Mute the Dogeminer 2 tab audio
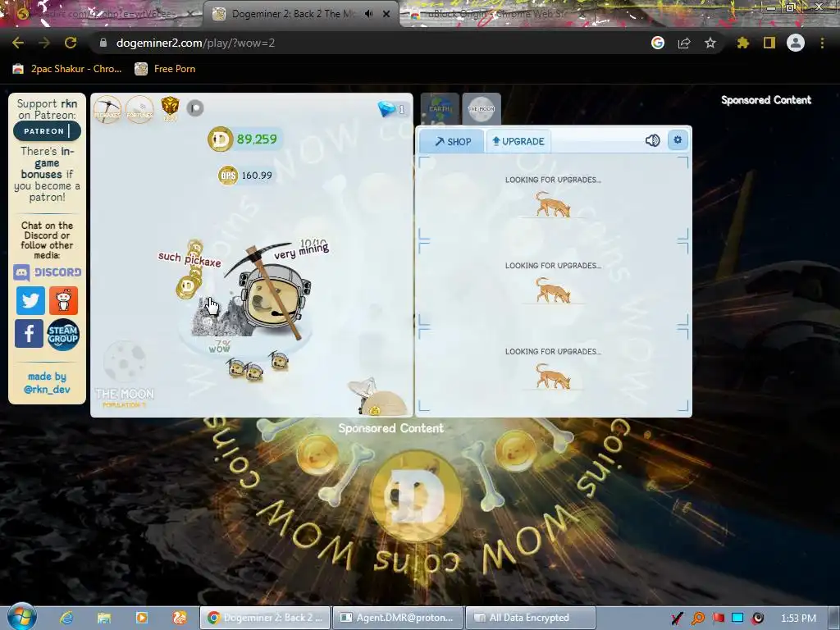Viewport: 840px width, 630px height. (368, 14)
